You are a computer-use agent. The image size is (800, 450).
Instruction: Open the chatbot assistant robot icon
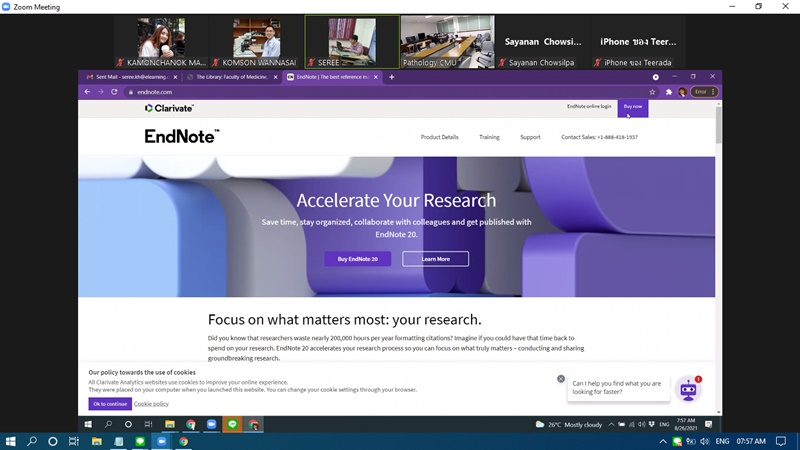tap(688, 390)
